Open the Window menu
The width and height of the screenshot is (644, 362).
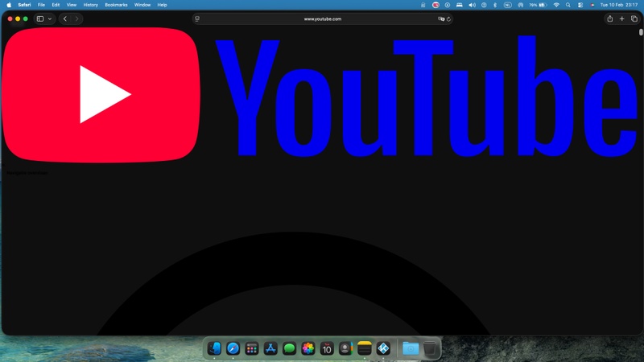pos(142,5)
